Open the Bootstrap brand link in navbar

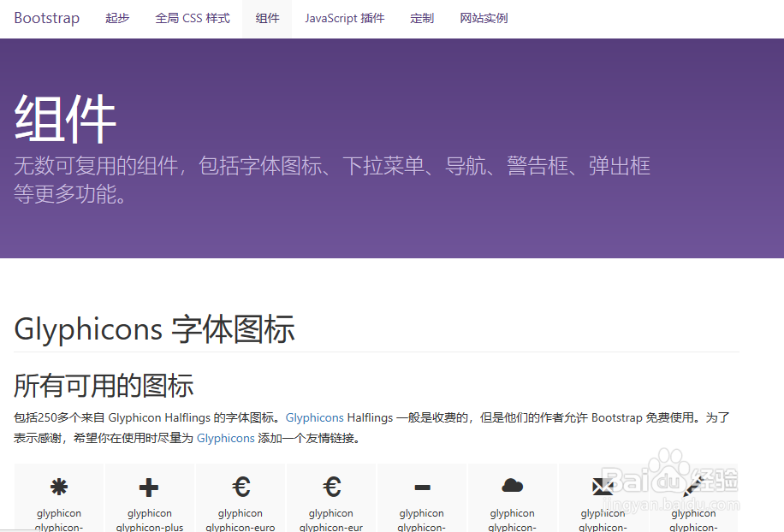click(47, 19)
